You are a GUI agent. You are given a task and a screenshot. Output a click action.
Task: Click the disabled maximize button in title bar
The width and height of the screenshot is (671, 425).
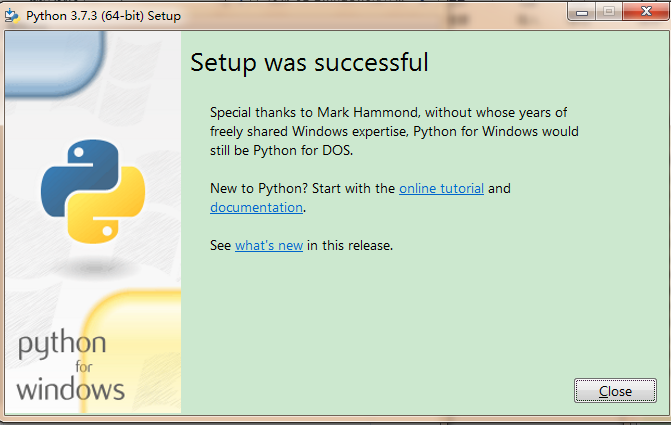(609, 12)
